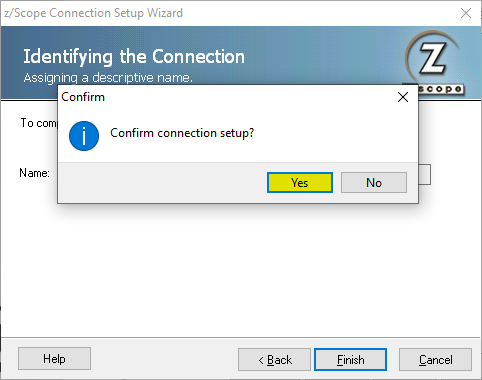
Task: Close the Confirm dialog with its X
Action: coord(403,97)
